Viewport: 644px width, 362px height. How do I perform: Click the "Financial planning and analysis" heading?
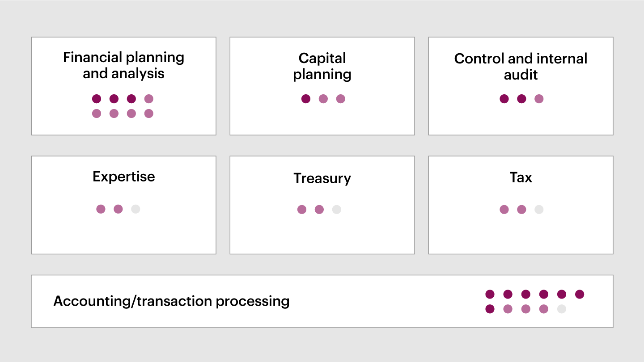tap(123, 65)
